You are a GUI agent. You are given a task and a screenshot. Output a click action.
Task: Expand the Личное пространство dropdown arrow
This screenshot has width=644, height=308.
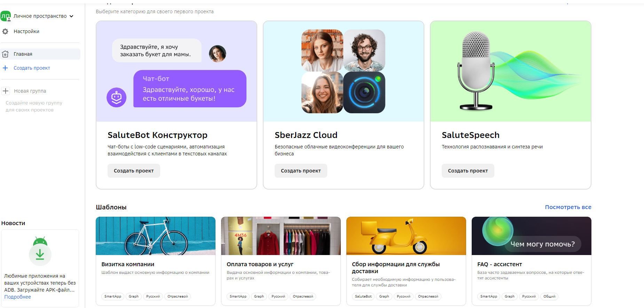[x=72, y=16]
